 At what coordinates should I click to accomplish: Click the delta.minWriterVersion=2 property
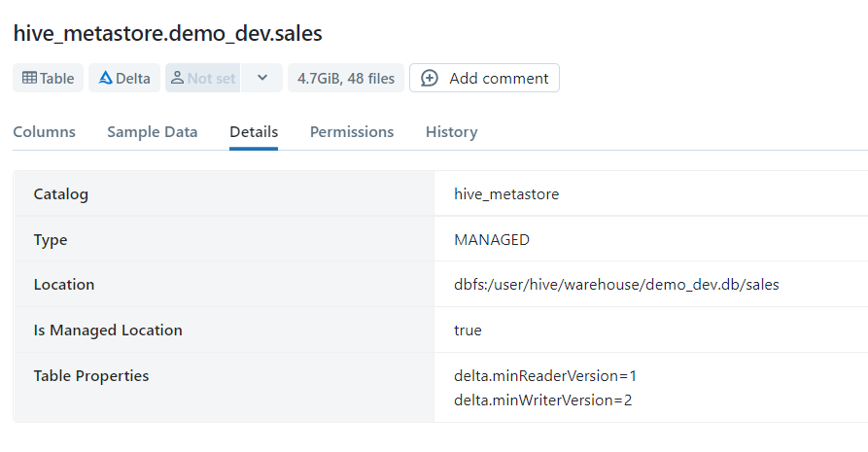click(x=542, y=400)
